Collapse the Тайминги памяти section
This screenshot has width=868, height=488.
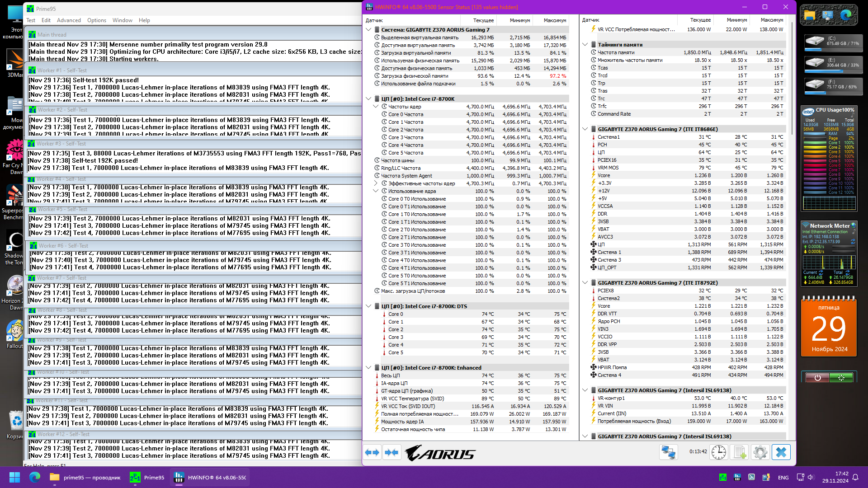(x=585, y=45)
